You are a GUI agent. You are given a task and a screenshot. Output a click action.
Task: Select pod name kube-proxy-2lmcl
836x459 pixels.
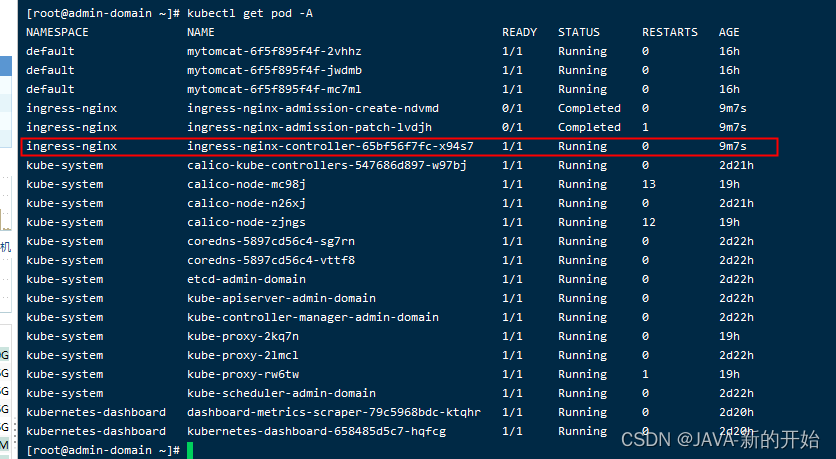[243, 356]
